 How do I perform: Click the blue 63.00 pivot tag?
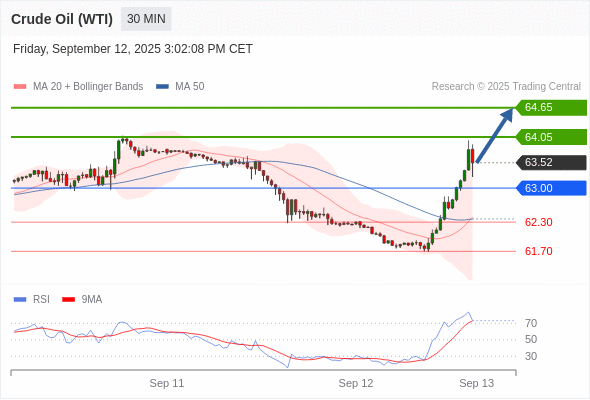551,188
